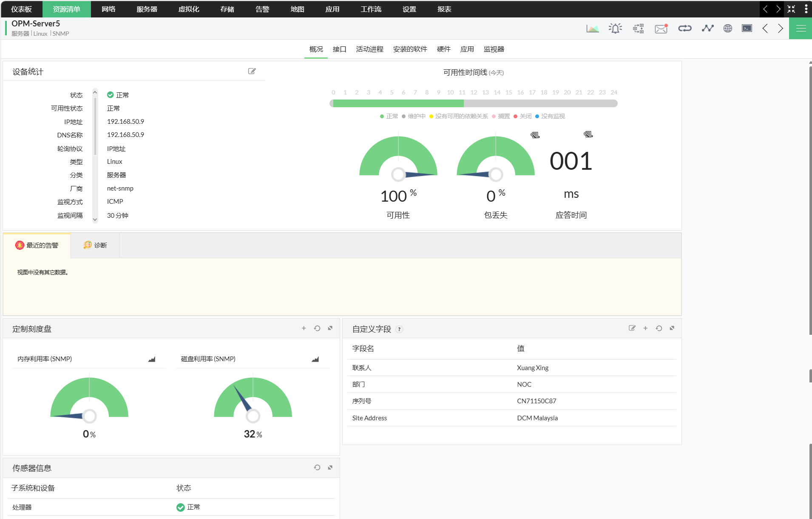Image resolution: width=812 pixels, height=519 pixels.
Task: Open the terminal console icon
Action: pyautogui.click(x=747, y=29)
